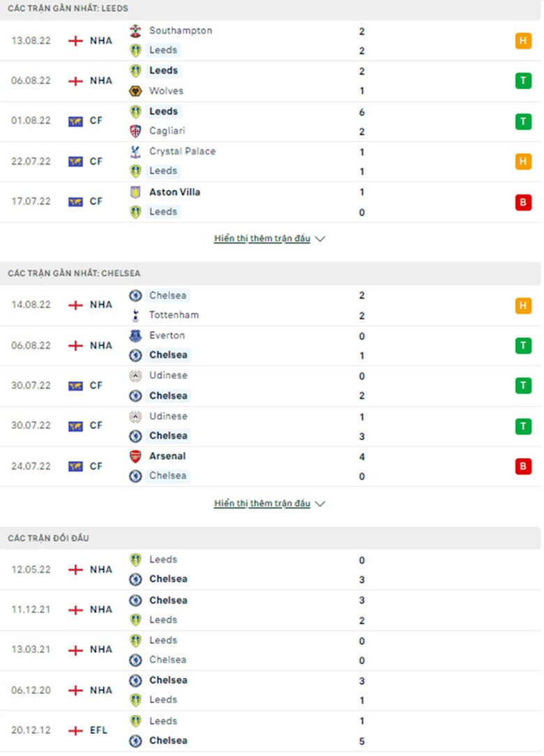
Task: Expand more Chelsea matches with the chevron
Action: (x=320, y=504)
